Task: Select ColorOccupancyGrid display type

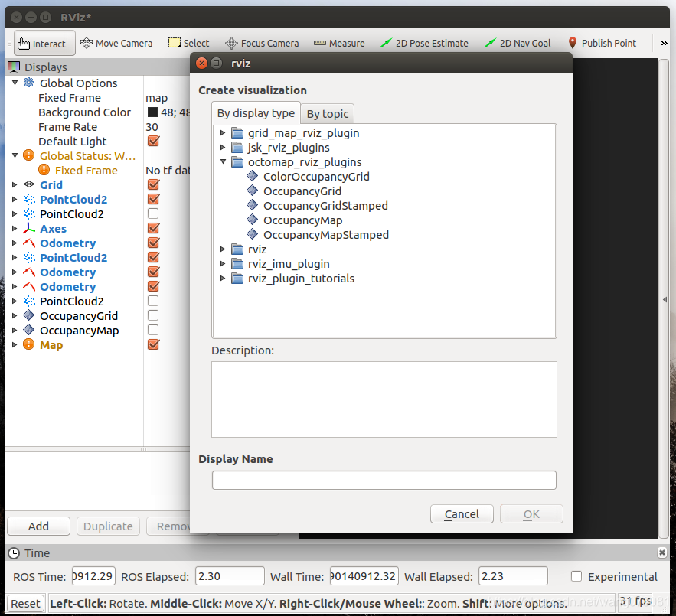Action: click(316, 176)
